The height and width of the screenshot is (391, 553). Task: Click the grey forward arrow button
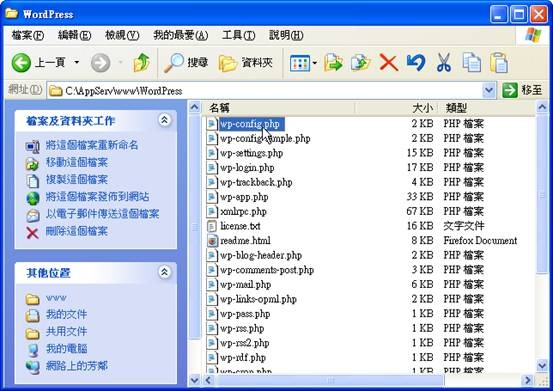pos(101,63)
